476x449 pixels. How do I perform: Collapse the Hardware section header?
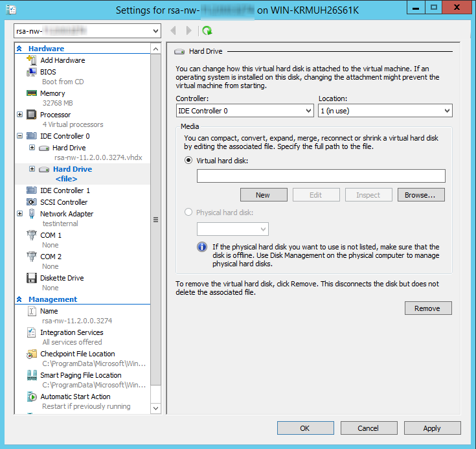click(x=20, y=49)
